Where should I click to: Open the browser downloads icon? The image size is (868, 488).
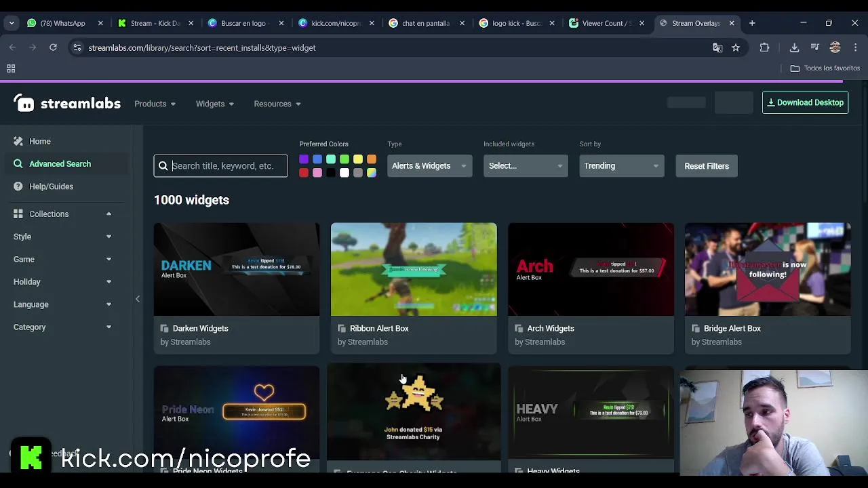(x=794, y=47)
